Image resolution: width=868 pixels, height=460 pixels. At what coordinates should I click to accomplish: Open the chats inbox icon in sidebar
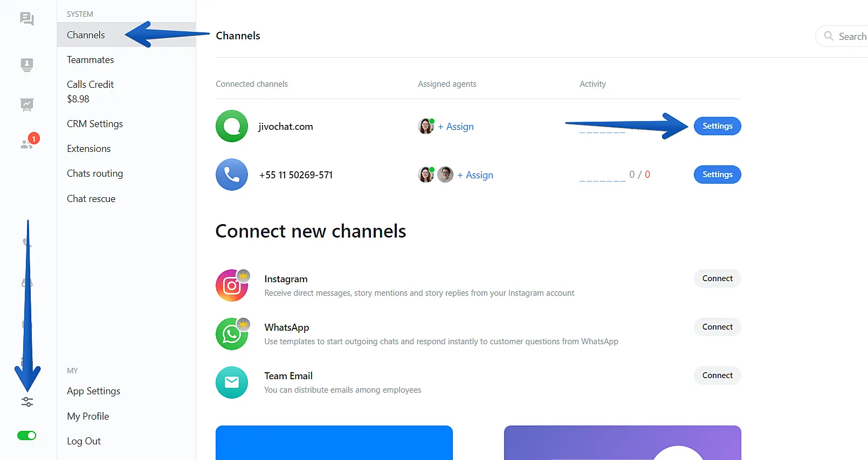point(27,19)
